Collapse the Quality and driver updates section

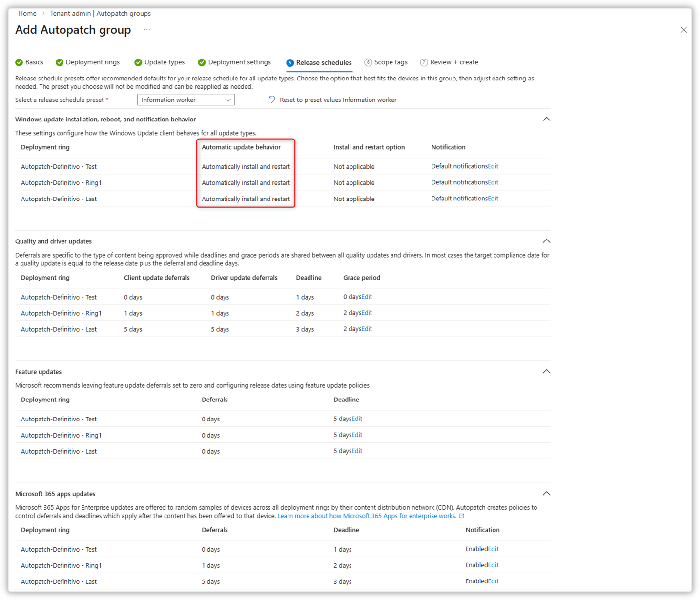546,241
